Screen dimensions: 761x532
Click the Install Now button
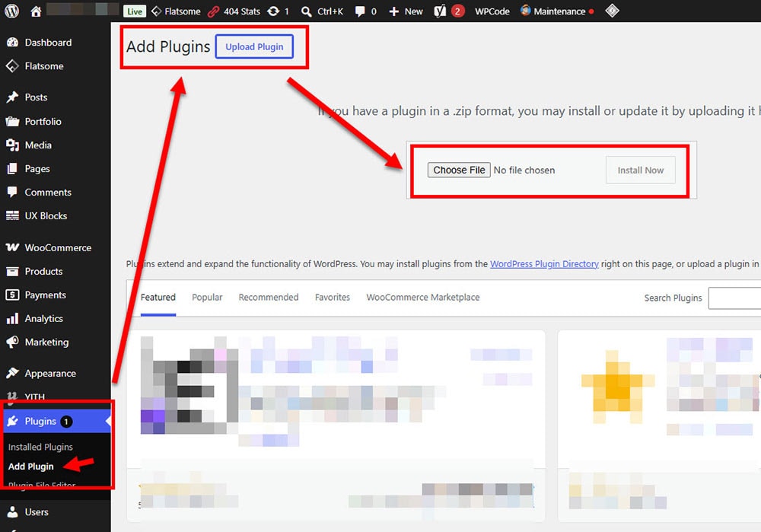point(640,170)
